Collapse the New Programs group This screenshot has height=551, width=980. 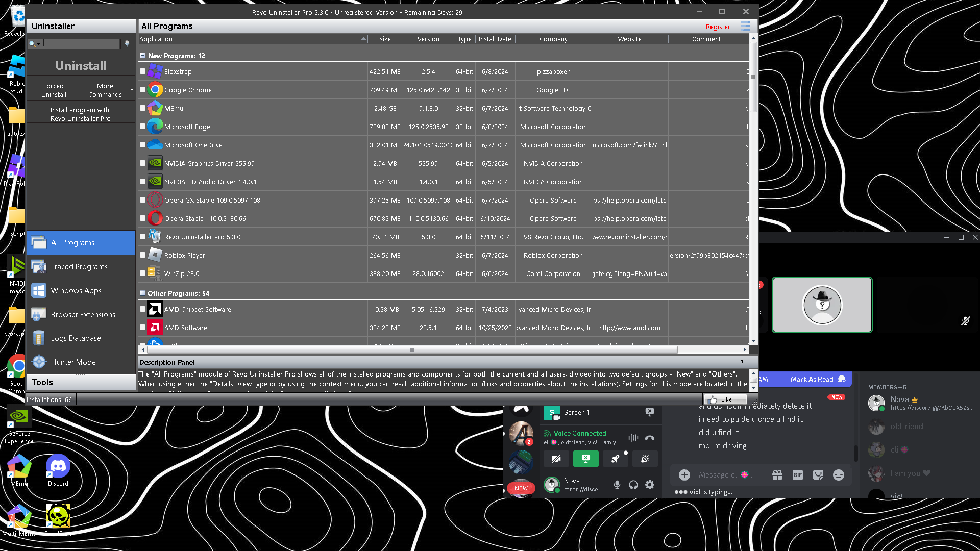point(142,56)
